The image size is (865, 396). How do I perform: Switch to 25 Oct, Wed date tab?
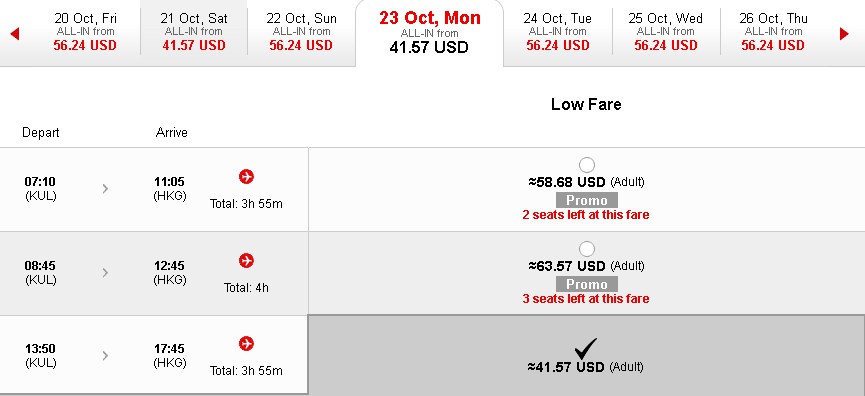666,31
